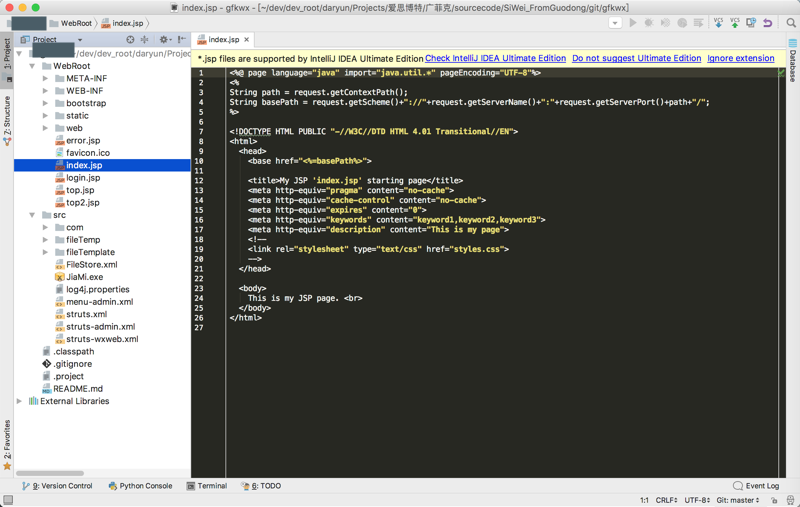Expand External Libraries node
Viewport: 800px width, 507px height.
[19, 401]
